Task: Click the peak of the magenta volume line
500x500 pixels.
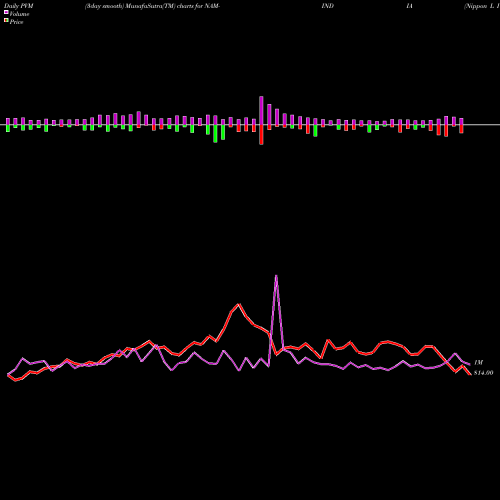Action: (276, 275)
